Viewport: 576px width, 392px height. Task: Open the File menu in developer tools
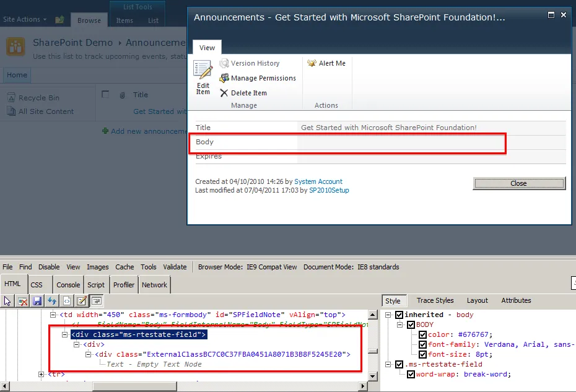[x=7, y=267]
